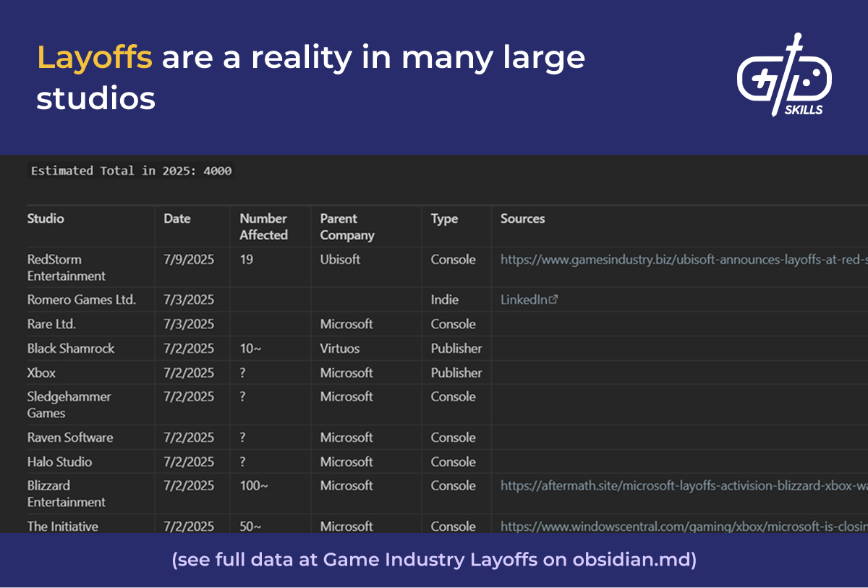868x588 pixels.
Task: Select the Xbox studio cell
Action: (41, 372)
